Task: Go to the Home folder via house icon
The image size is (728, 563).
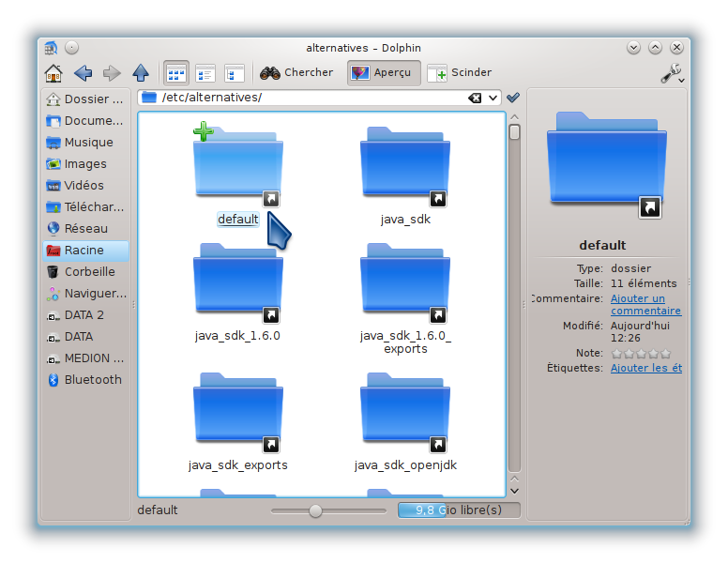Action: [53, 73]
